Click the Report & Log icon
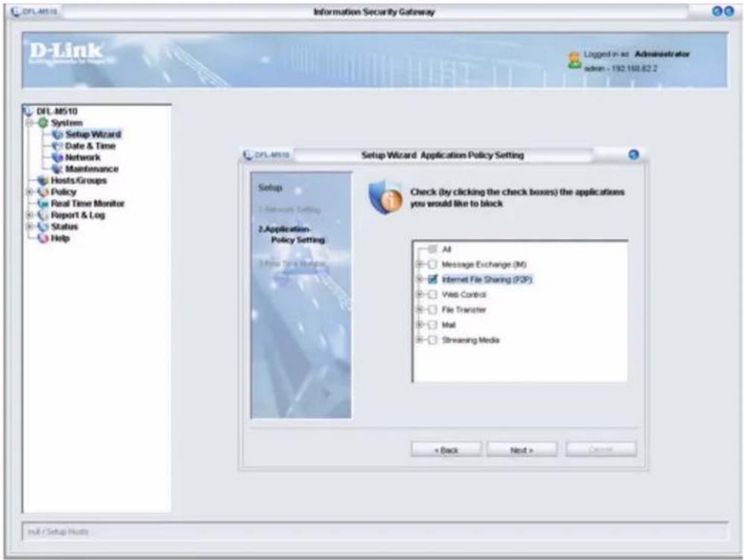Screen dimensions: 744x560 click(43, 215)
